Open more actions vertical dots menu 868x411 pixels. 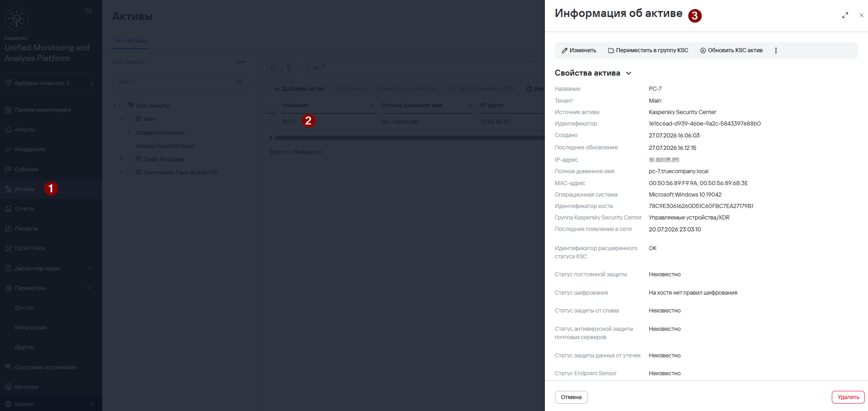tap(776, 50)
